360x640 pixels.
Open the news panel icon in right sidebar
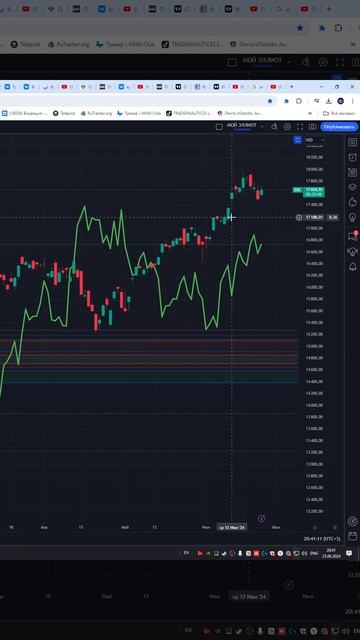point(353,172)
